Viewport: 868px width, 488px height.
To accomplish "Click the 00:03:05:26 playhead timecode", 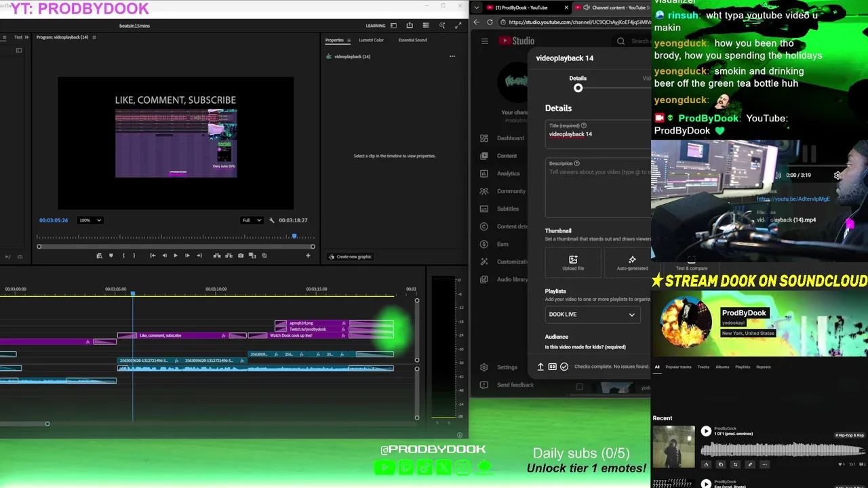I will click(x=54, y=220).
